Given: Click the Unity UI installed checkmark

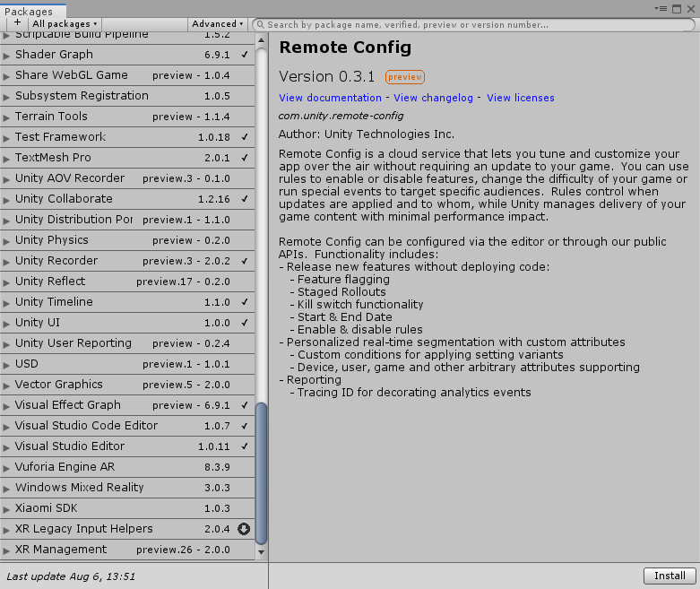Looking at the screenshot, I should click(x=245, y=322).
